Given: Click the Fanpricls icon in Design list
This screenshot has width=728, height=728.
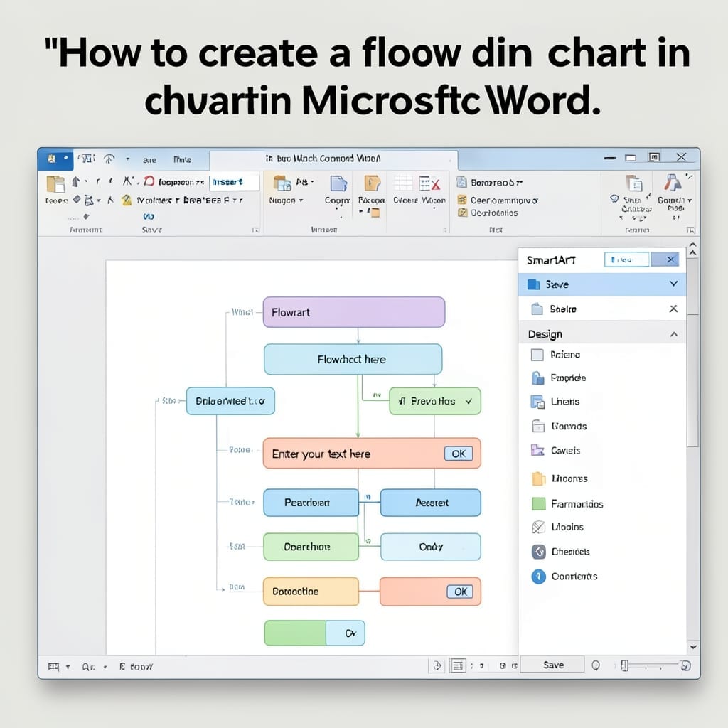Looking at the screenshot, I should click(537, 378).
